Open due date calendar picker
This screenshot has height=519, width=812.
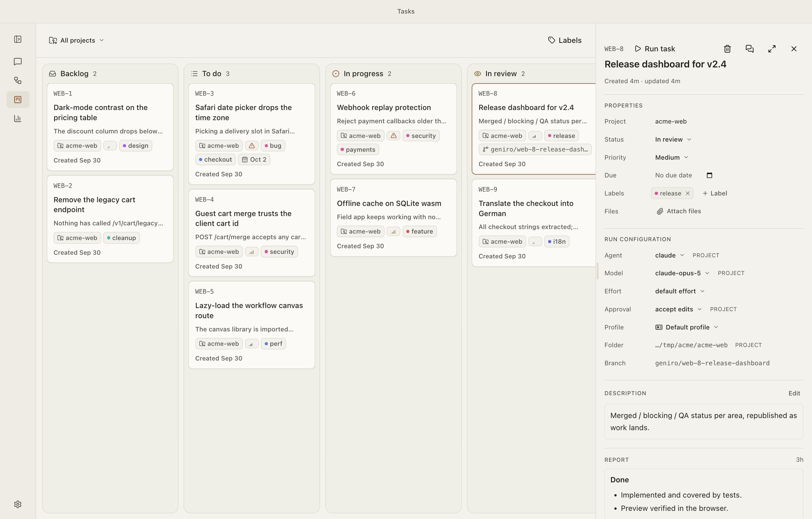[x=709, y=175]
